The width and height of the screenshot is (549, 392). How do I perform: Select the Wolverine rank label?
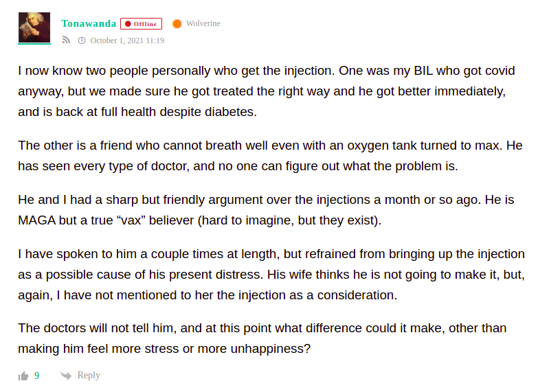203,23
